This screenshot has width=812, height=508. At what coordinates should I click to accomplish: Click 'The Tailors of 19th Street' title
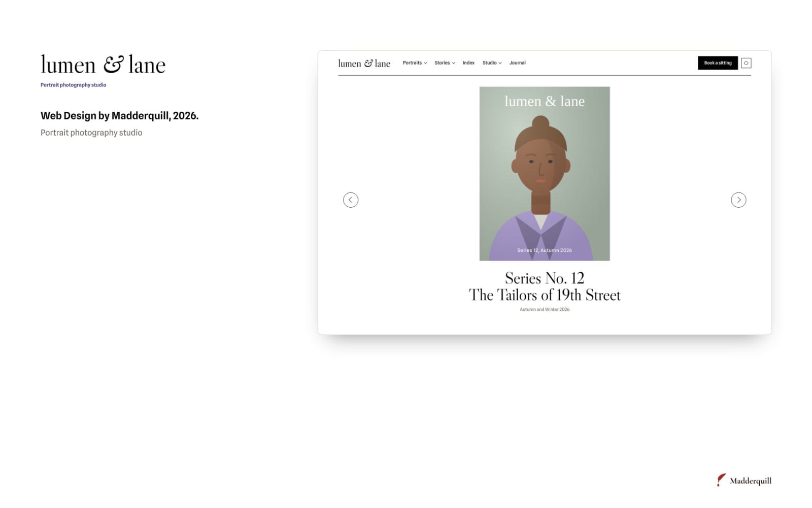tap(545, 295)
